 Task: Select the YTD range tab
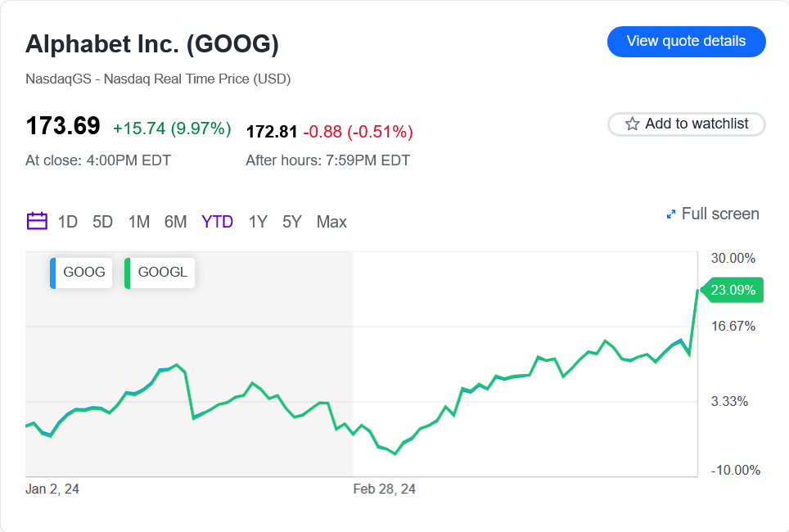tap(218, 222)
